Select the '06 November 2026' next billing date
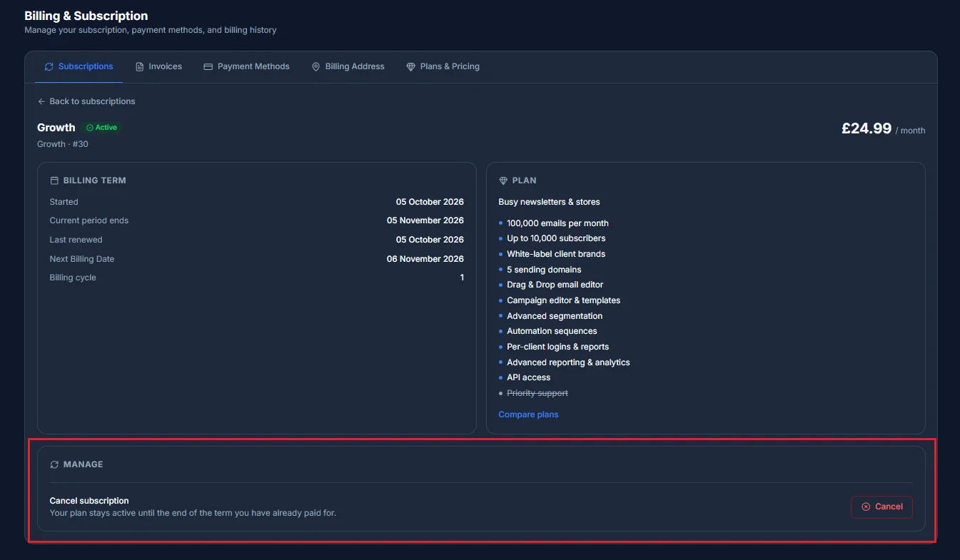The image size is (960, 560). click(425, 259)
